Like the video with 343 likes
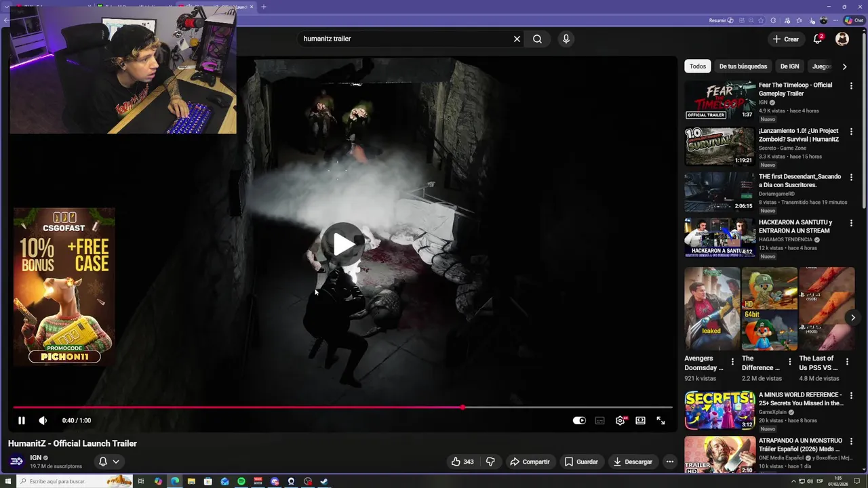 462,462
